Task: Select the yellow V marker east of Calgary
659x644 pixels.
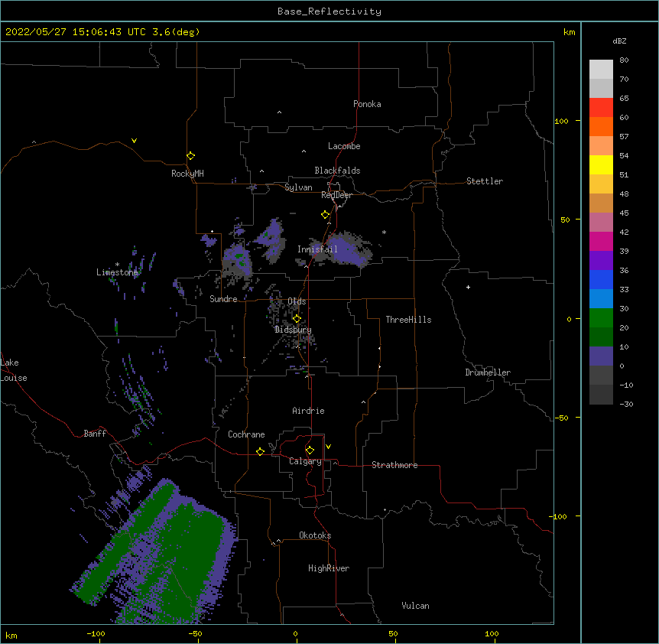Action: point(328,447)
